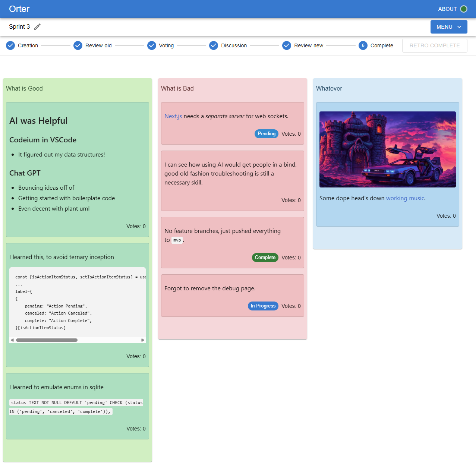Click the castle and DeLorean image thumbnail

pyautogui.click(x=387, y=149)
